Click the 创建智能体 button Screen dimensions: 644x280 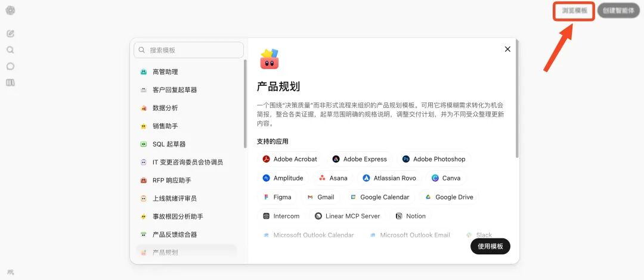coord(618,11)
